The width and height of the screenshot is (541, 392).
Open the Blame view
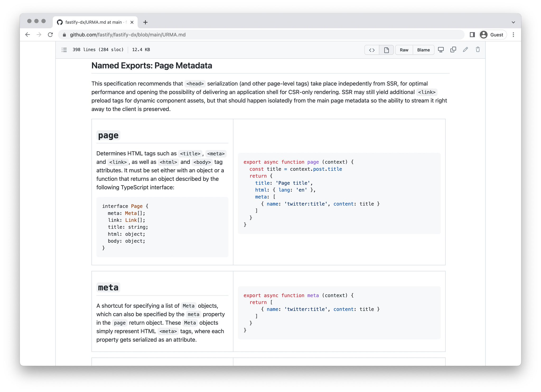[423, 50]
